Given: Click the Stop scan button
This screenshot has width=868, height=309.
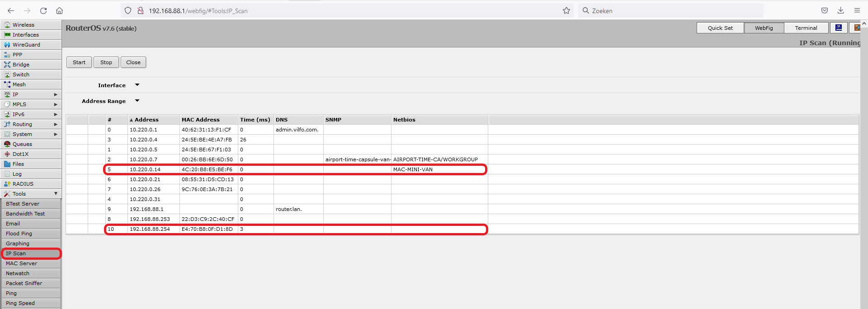Looking at the screenshot, I should coord(106,62).
